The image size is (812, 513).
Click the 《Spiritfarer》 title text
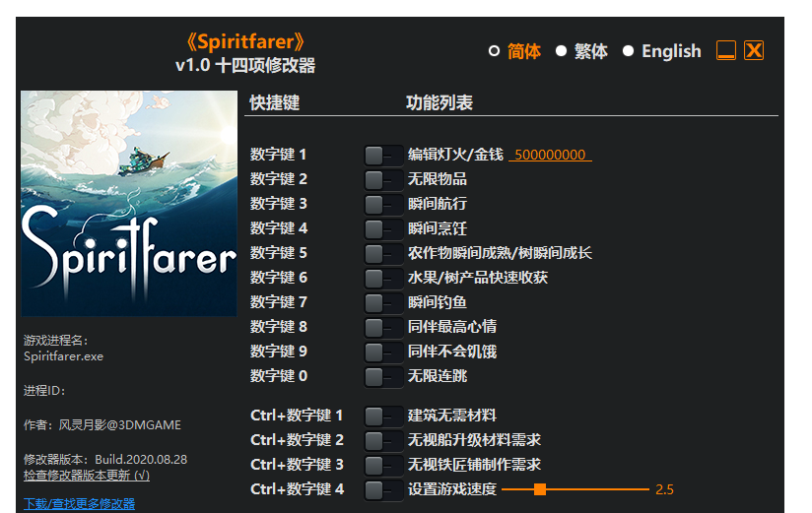(245, 42)
